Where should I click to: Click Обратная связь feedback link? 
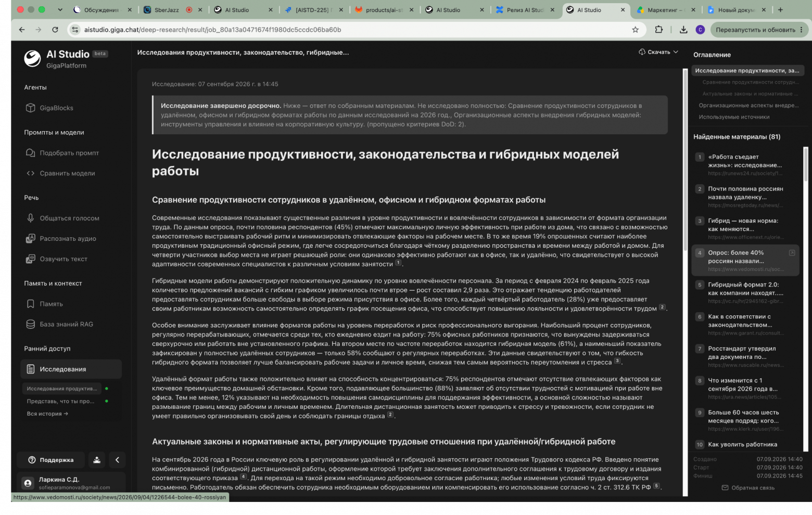tap(748, 488)
